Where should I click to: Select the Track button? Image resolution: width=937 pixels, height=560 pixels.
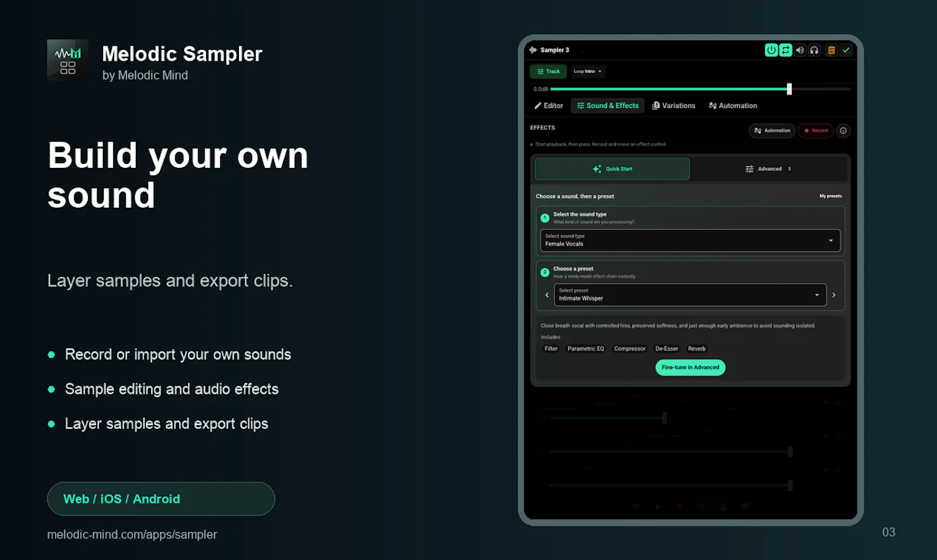point(548,71)
